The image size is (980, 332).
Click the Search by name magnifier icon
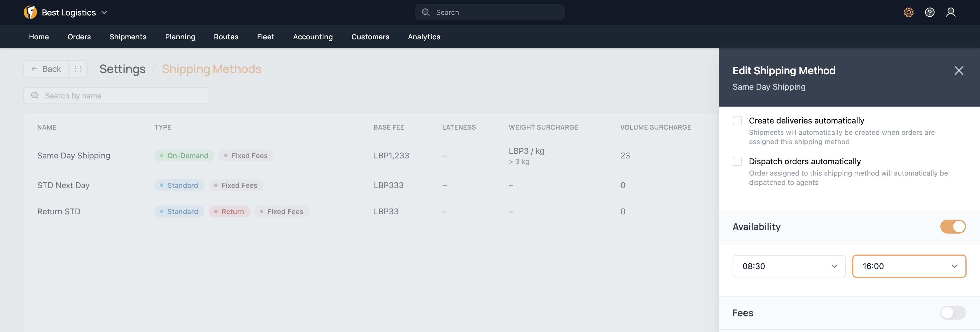pyautogui.click(x=35, y=96)
